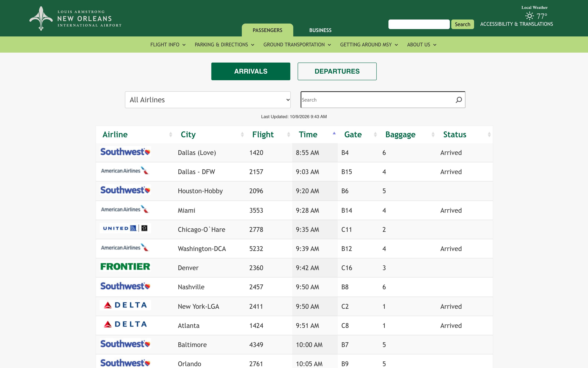Click flight number 2761 for Orlando
Image resolution: width=588 pixels, height=368 pixels.
(256, 364)
